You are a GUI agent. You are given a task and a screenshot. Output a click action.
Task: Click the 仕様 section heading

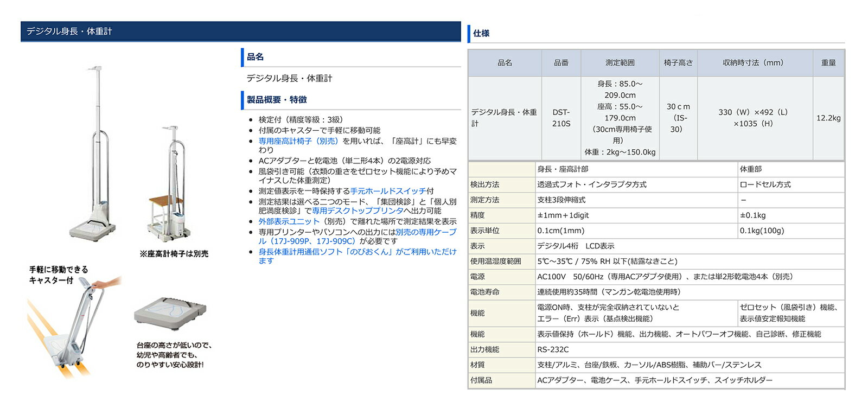point(481,34)
